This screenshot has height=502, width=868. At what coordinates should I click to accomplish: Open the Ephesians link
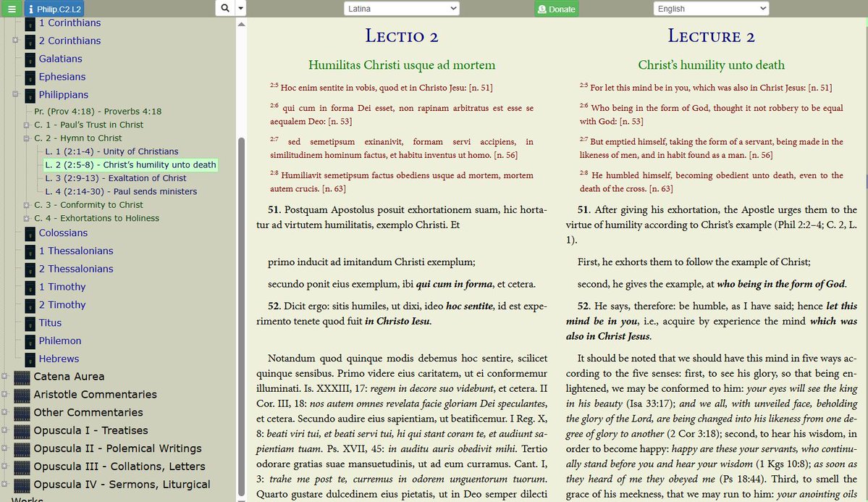[62, 77]
